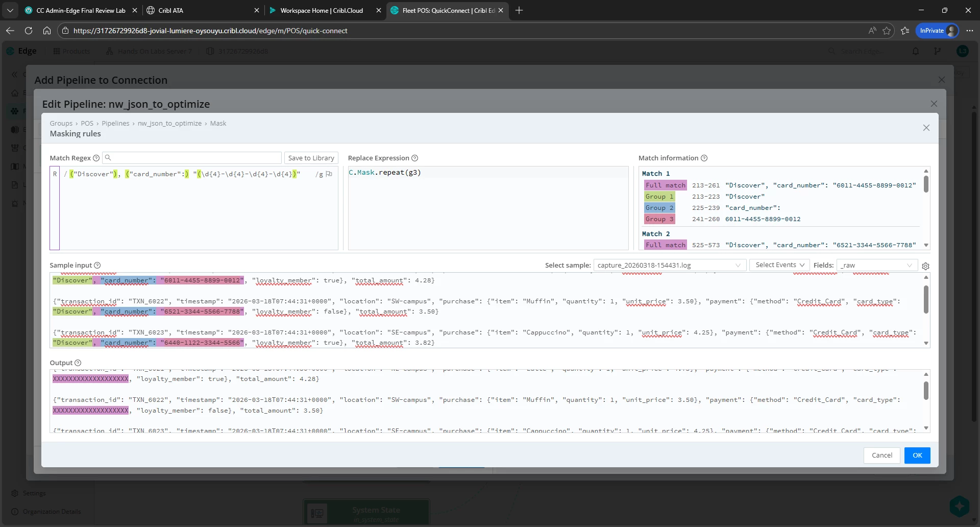Click the Sample input help icon

click(97, 266)
